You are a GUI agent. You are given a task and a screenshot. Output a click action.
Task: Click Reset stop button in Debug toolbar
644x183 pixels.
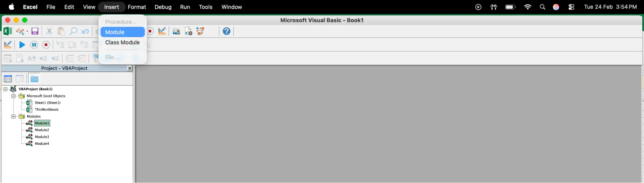click(x=46, y=45)
